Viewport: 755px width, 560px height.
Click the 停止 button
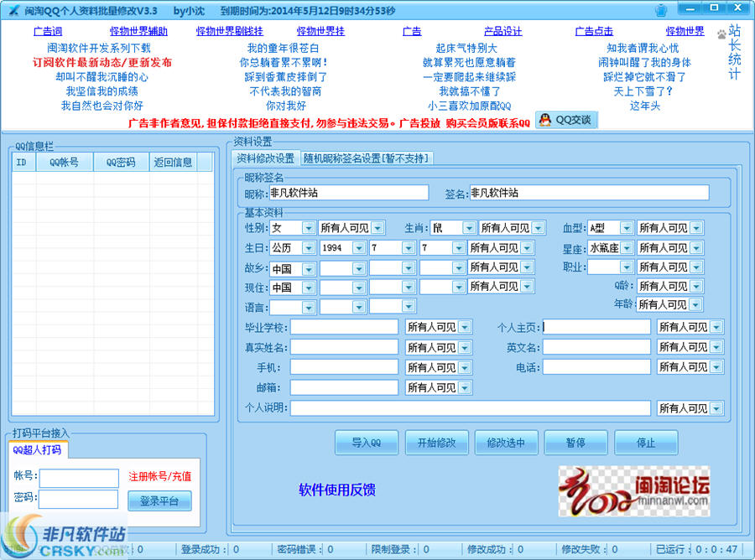click(x=646, y=443)
